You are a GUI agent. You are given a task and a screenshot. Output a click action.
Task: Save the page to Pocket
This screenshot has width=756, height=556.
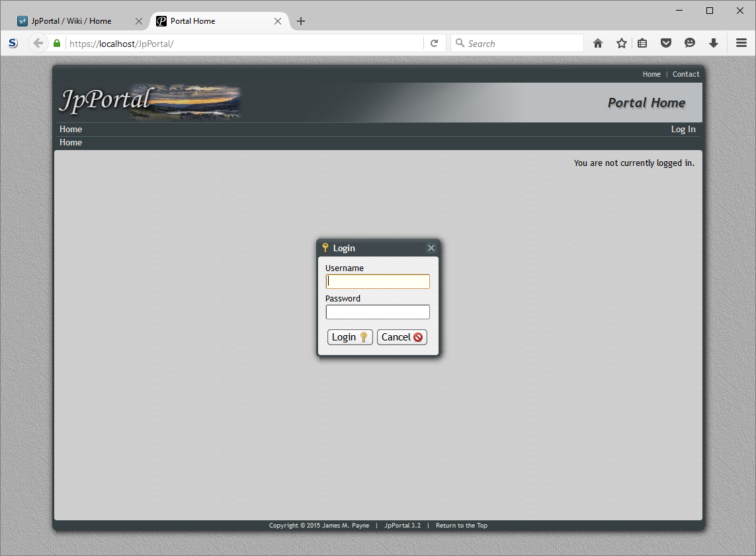[666, 42]
